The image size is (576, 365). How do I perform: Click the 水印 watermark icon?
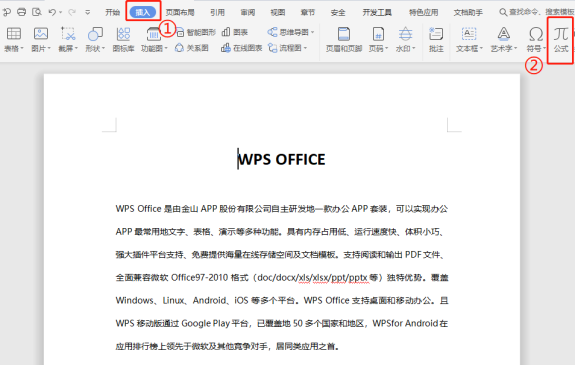[x=406, y=34]
